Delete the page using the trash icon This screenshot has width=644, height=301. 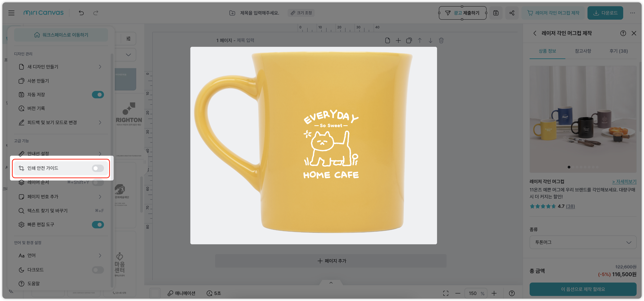point(441,40)
